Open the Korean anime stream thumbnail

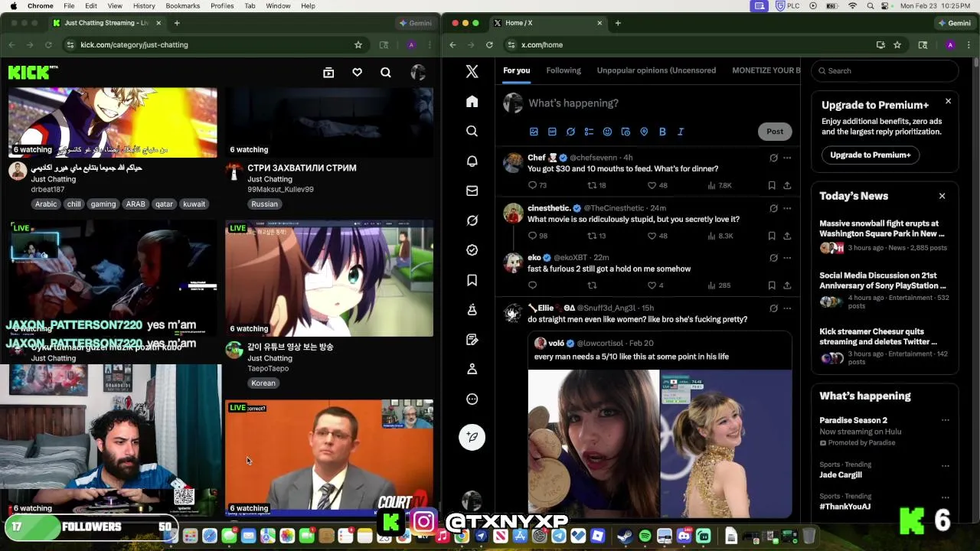tap(329, 279)
